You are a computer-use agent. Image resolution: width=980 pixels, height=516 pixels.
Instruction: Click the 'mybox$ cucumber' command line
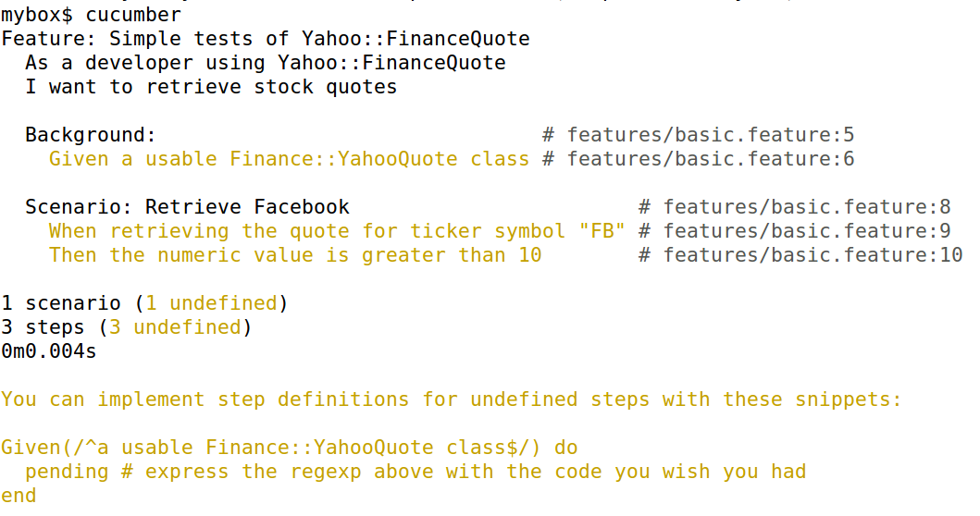[92, 15]
